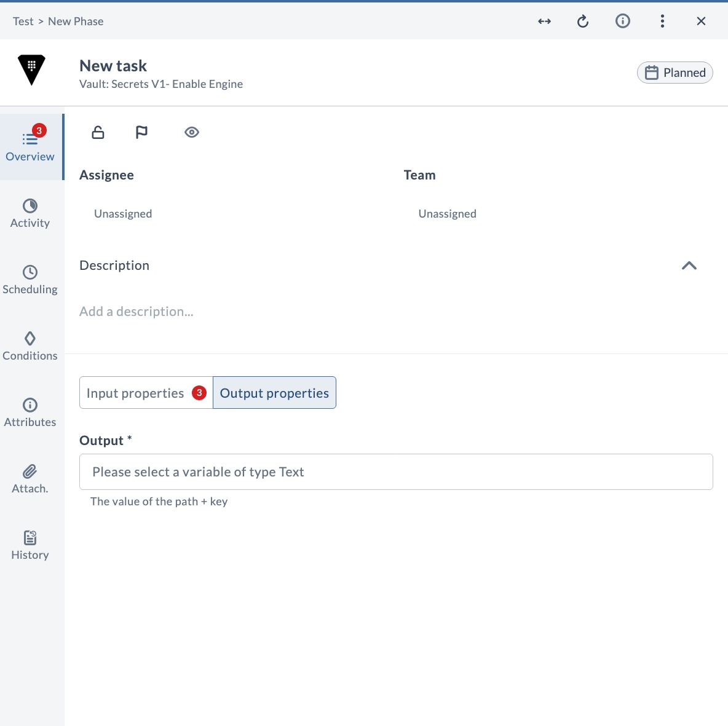The image size is (728, 726).
Task: Toggle the watch eye icon
Action: pos(192,132)
